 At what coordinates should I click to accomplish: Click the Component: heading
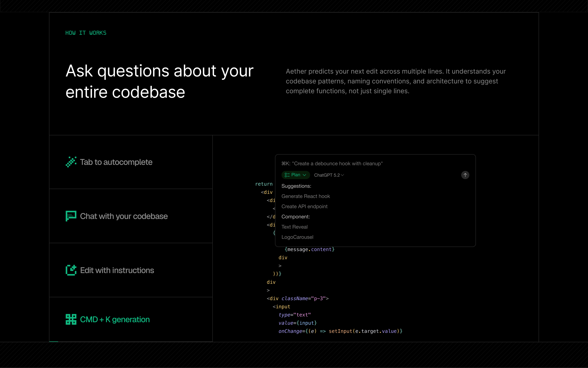(x=295, y=217)
